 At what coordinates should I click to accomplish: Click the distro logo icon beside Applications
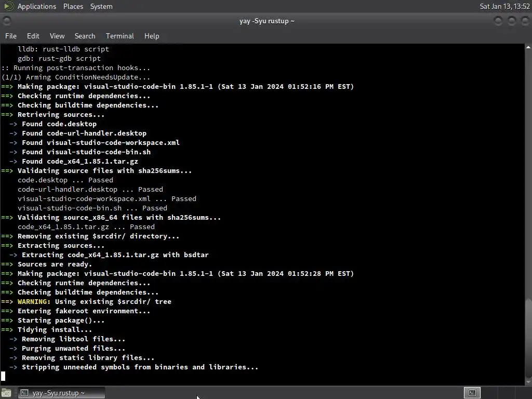[x=9, y=6]
